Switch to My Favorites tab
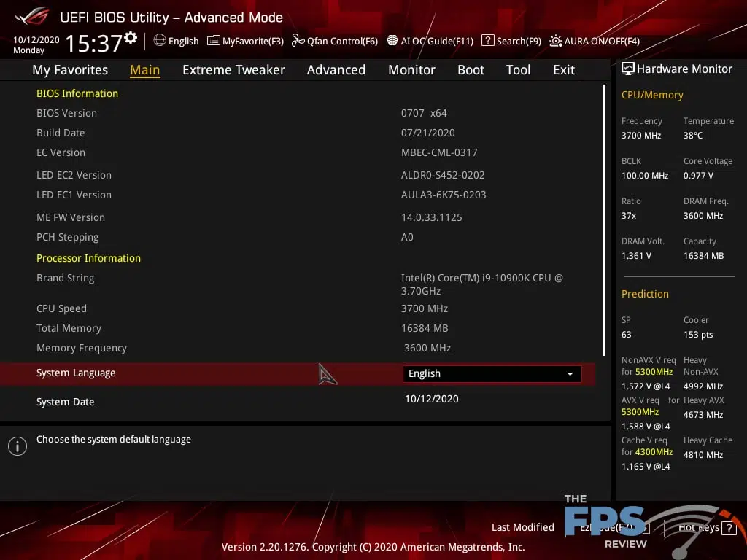Viewport: 747px width, 560px height. click(70, 70)
